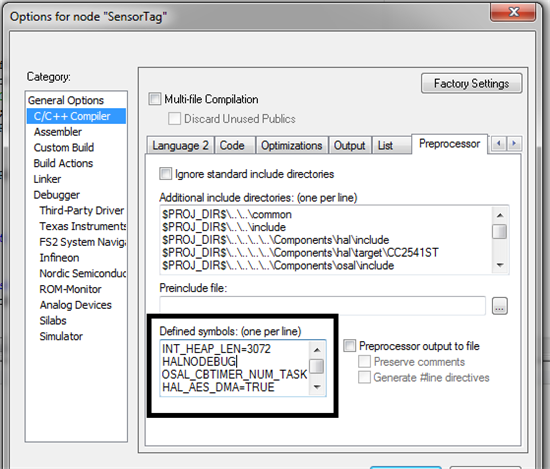Toggle Discard Unused Publics checkbox
The height and width of the screenshot is (469, 550).
[174, 119]
